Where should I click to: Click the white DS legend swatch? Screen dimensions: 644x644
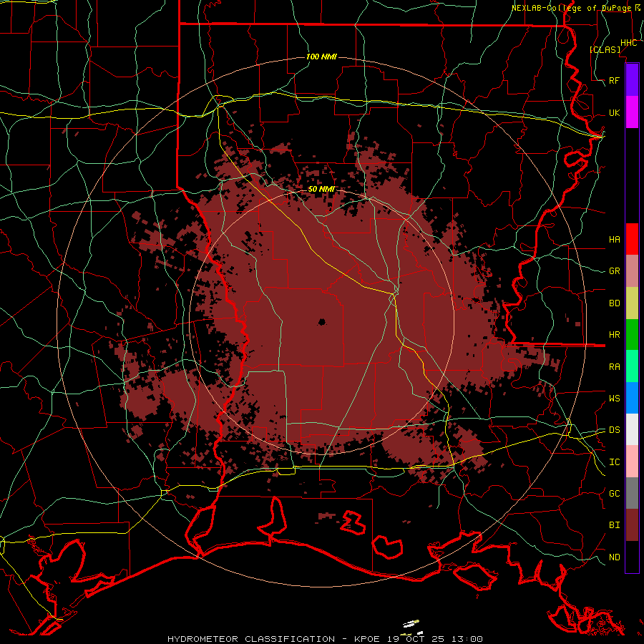point(632,429)
